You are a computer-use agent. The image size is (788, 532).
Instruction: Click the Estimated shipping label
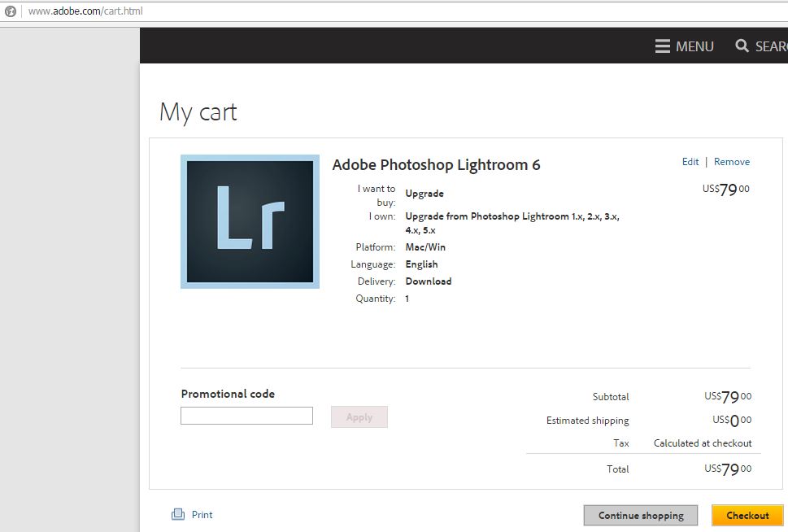click(587, 421)
